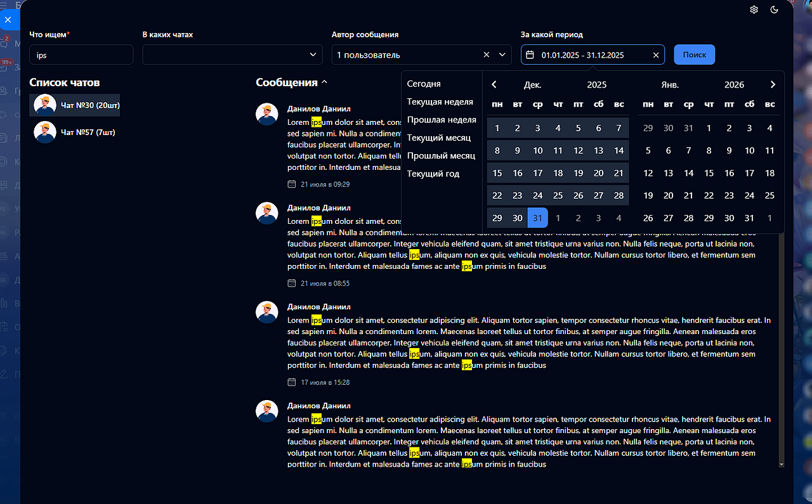Open the 2026 year selector
The image size is (812, 504).
[735, 85]
